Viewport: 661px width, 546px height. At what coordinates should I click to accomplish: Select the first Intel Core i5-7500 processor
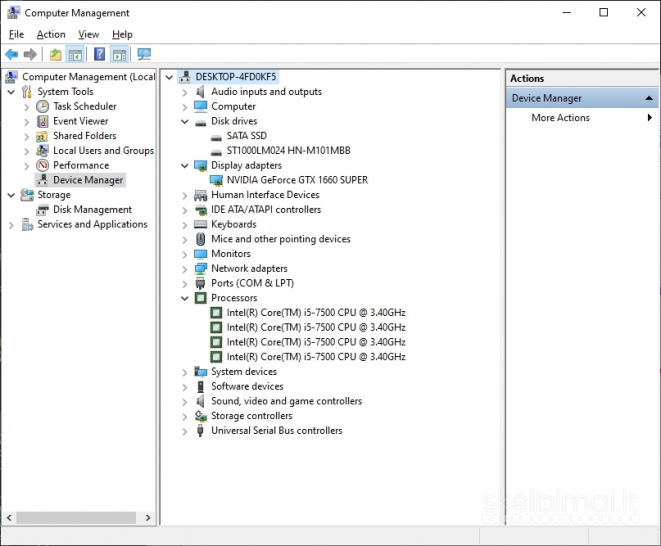click(316, 313)
